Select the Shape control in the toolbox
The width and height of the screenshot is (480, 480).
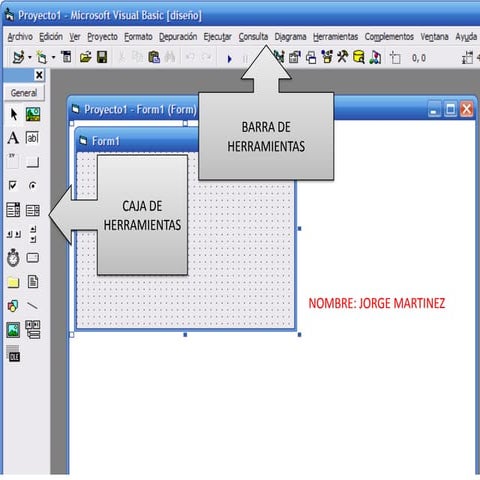[13, 306]
